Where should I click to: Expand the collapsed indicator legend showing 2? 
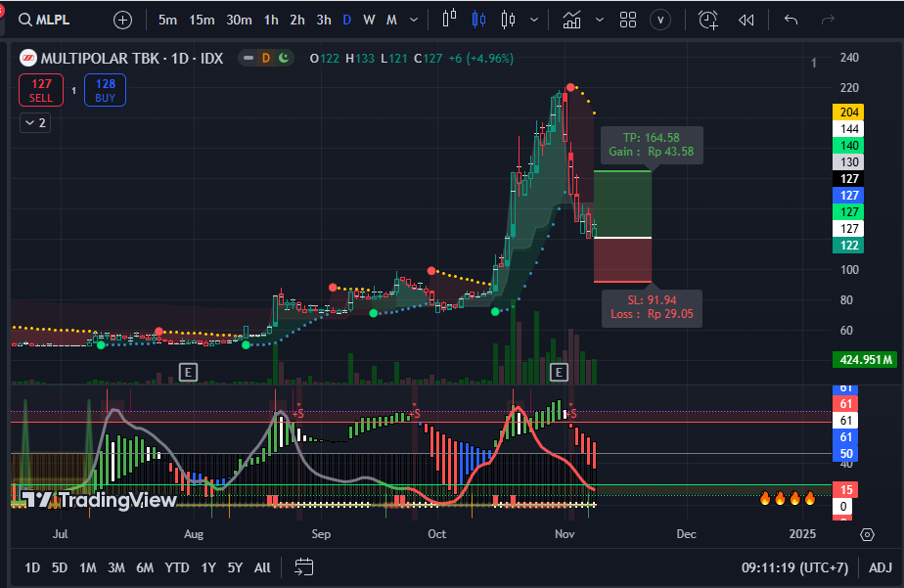[35, 123]
